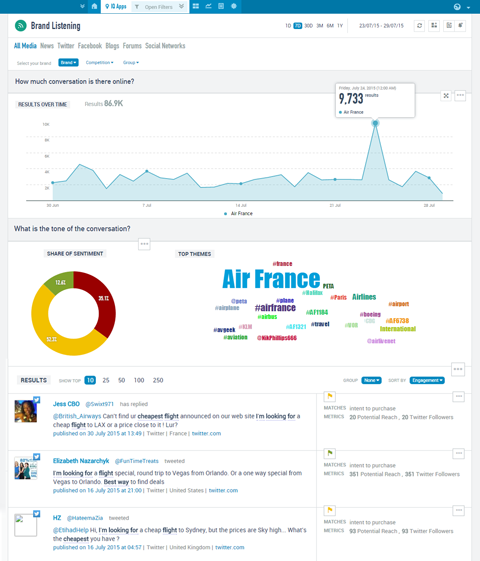Image resolution: width=480 pixels, height=561 pixels.
Task: Click the flag icon on Elizabeth Nazarchyk post
Action: pyautogui.click(x=330, y=453)
